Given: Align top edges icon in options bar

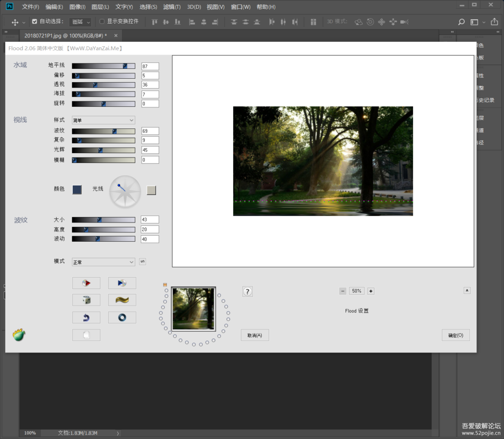Looking at the screenshot, I should 155,22.
